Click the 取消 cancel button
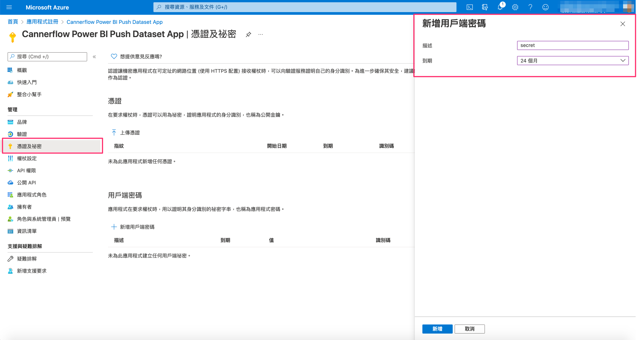Image resolution: width=644 pixels, height=340 pixels. tap(470, 329)
